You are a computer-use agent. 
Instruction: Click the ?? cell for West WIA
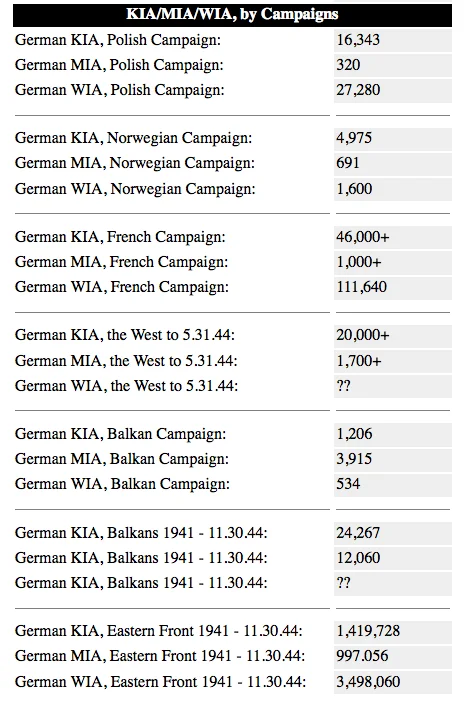coord(393,386)
